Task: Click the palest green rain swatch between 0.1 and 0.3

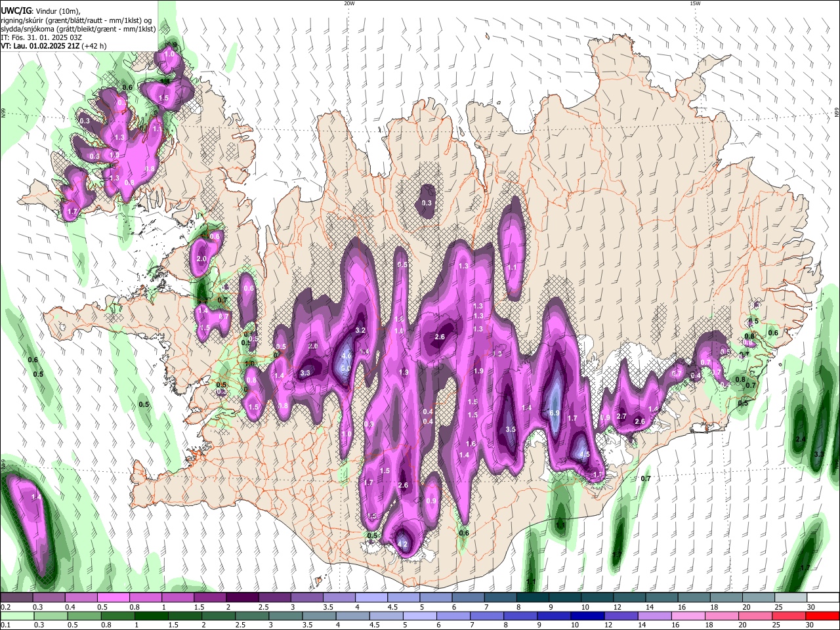Action: pyautogui.click(x=16, y=616)
